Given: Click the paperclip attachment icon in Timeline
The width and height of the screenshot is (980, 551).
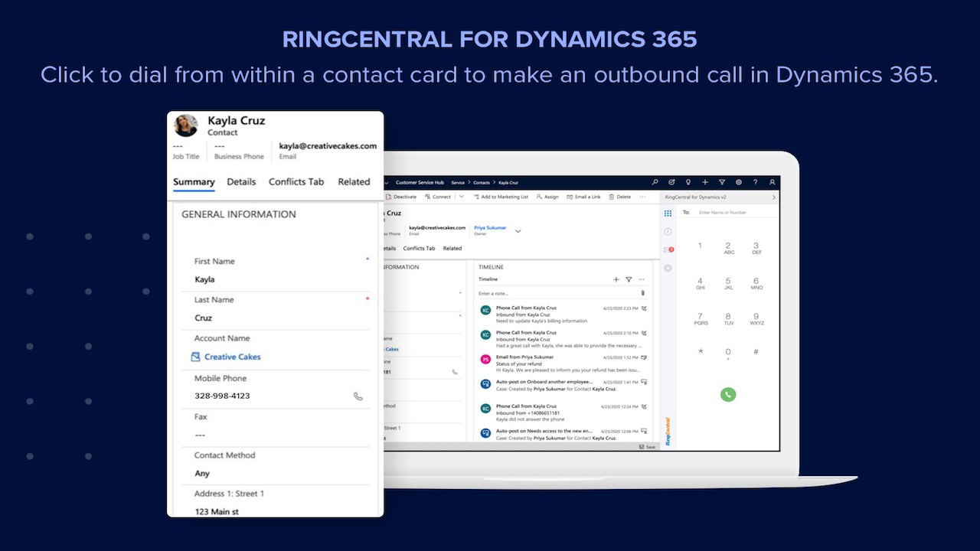Looking at the screenshot, I should point(642,293).
